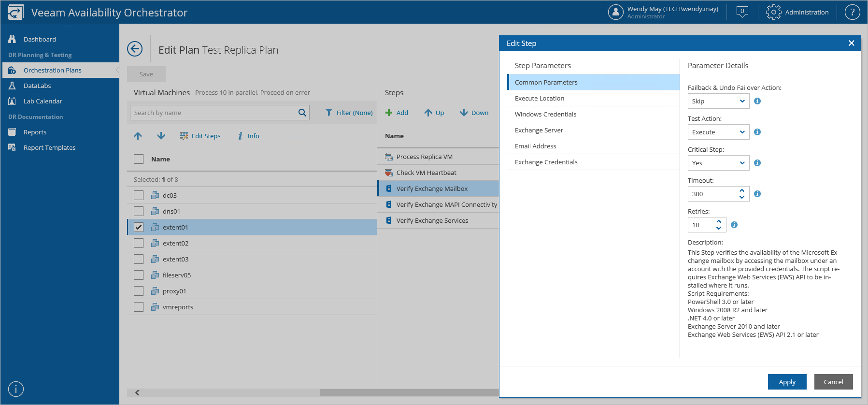Click the back arrow beside Edit Plan
Image resolution: width=868 pixels, height=405 pixels.
click(x=135, y=49)
